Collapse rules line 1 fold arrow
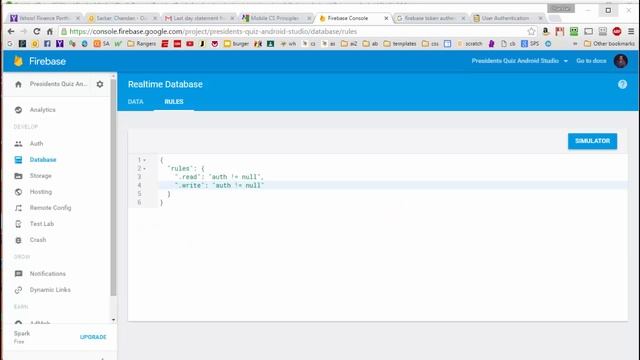640x360 pixels. coord(144,160)
